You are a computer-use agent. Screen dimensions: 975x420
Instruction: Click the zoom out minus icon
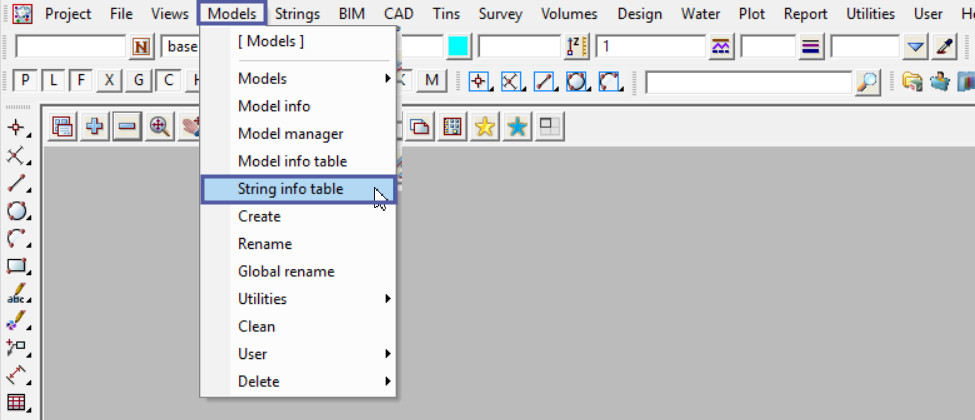click(126, 127)
